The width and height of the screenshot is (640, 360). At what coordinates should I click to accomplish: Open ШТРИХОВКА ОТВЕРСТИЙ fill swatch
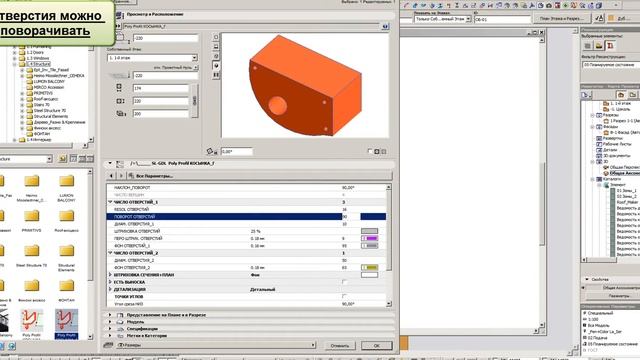(369, 231)
